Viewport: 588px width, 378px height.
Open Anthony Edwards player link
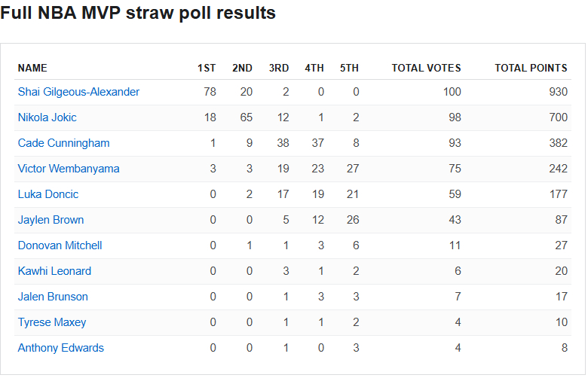[61, 348]
